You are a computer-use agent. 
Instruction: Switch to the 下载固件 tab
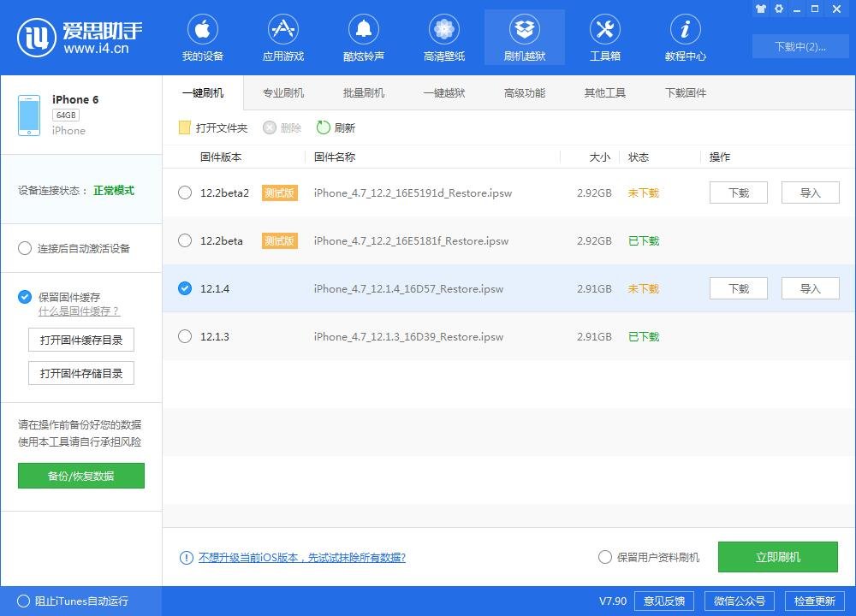[x=686, y=92]
